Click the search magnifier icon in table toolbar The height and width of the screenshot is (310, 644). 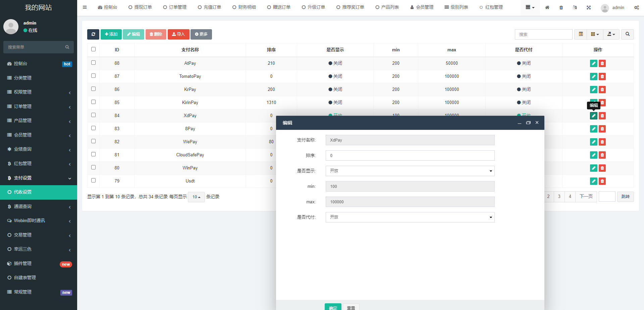click(627, 34)
